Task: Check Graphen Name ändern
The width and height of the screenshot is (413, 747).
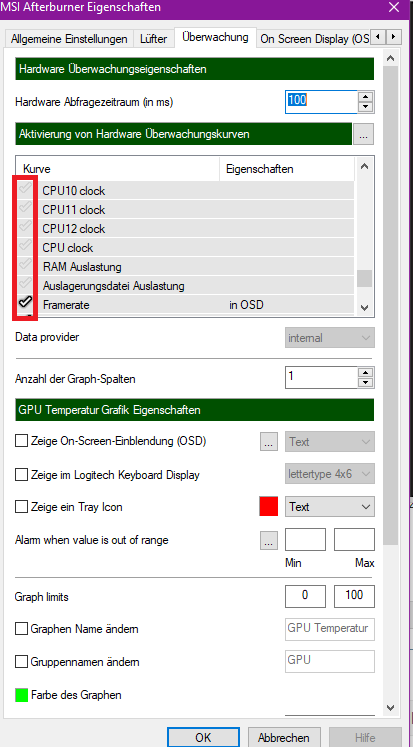Action: [21, 629]
